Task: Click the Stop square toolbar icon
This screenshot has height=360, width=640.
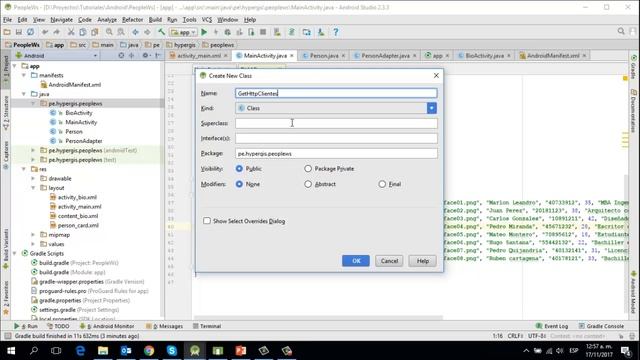Action: pos(263,32)
